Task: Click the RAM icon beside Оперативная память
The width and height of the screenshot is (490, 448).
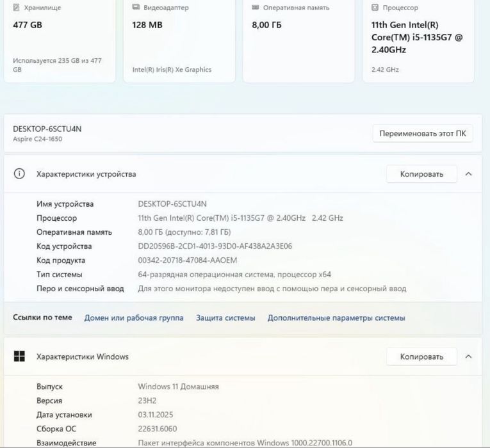Action: (256, 7)
